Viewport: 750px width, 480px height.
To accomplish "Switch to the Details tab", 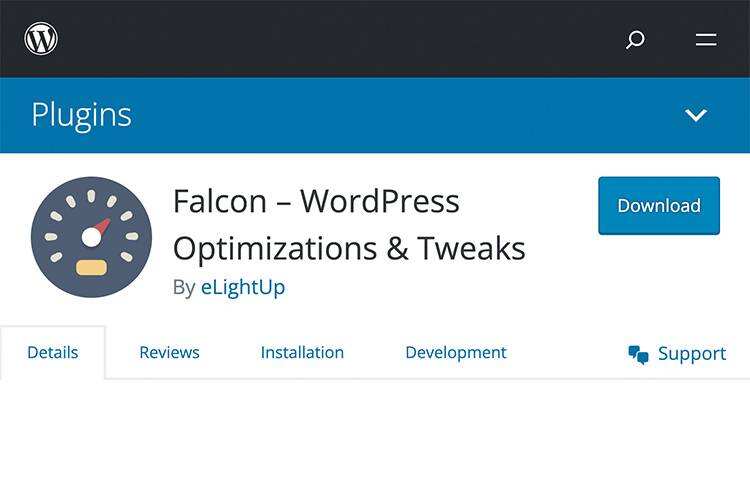I will 52,352.
